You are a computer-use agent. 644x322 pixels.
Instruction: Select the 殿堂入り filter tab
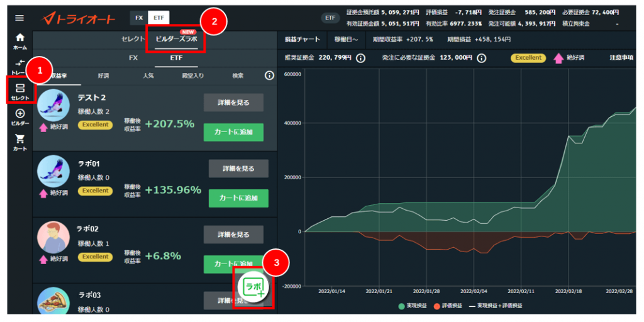pyautogui.click(x=193, y=76)
